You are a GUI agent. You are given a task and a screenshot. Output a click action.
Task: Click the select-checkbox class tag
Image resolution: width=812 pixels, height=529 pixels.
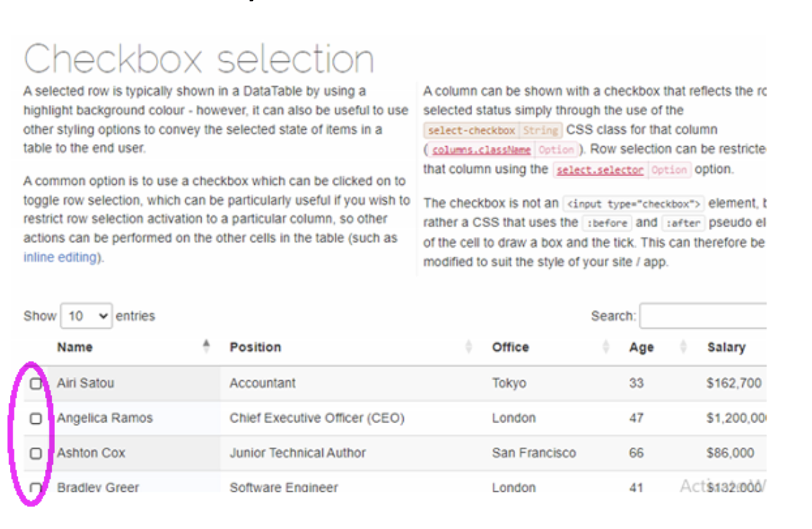click(471, 130)
